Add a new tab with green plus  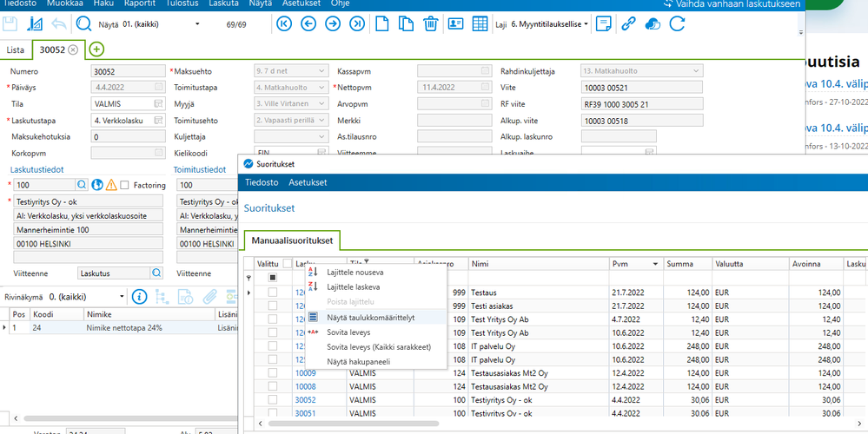pos(96,49)
